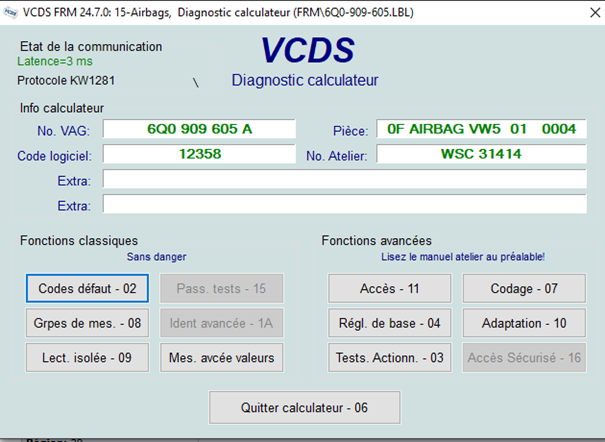Click the second empty Extra field
605x442 pixels.
pos(345,204)
